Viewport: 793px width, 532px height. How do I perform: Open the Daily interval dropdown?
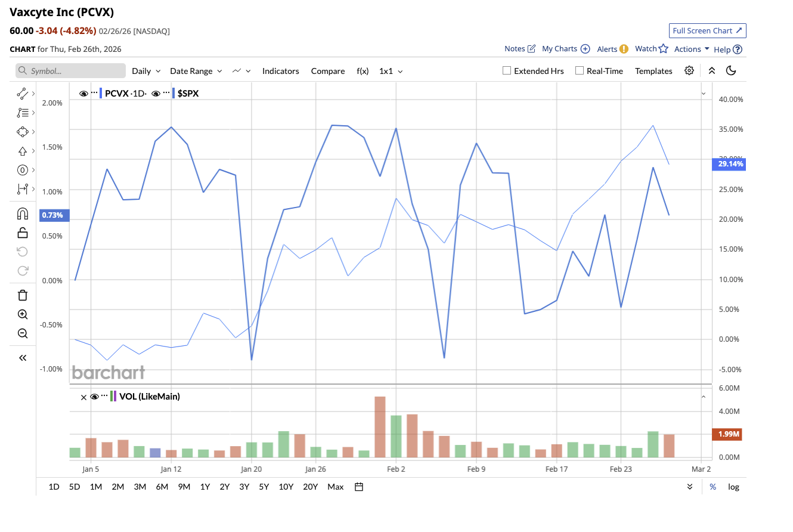pos(146,71)
